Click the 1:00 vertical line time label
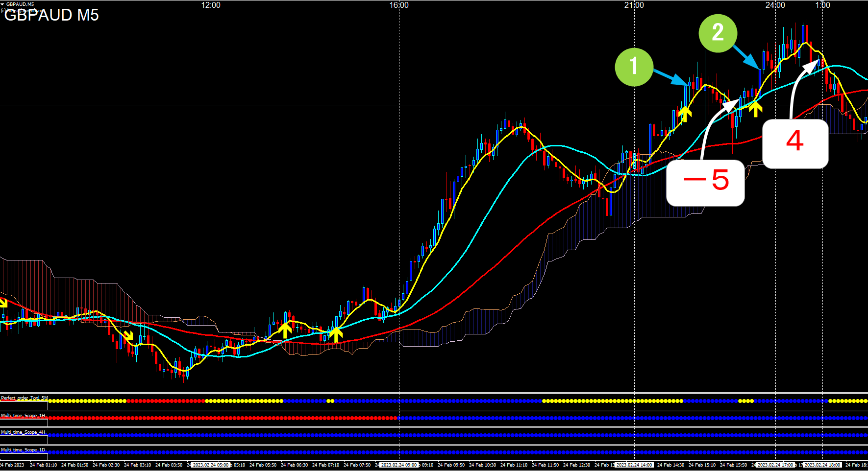 823,5
